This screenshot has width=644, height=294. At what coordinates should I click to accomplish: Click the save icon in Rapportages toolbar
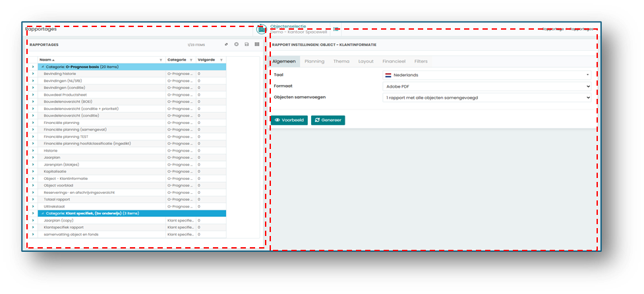point(247,44)
